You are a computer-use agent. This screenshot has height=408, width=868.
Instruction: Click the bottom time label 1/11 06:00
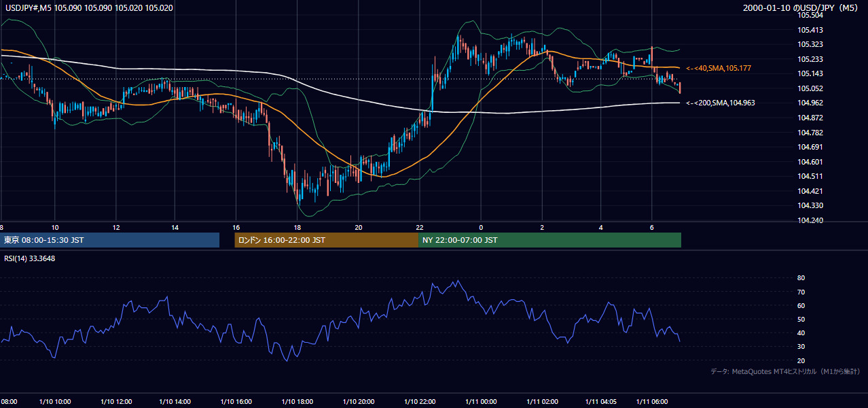point(652,401)
